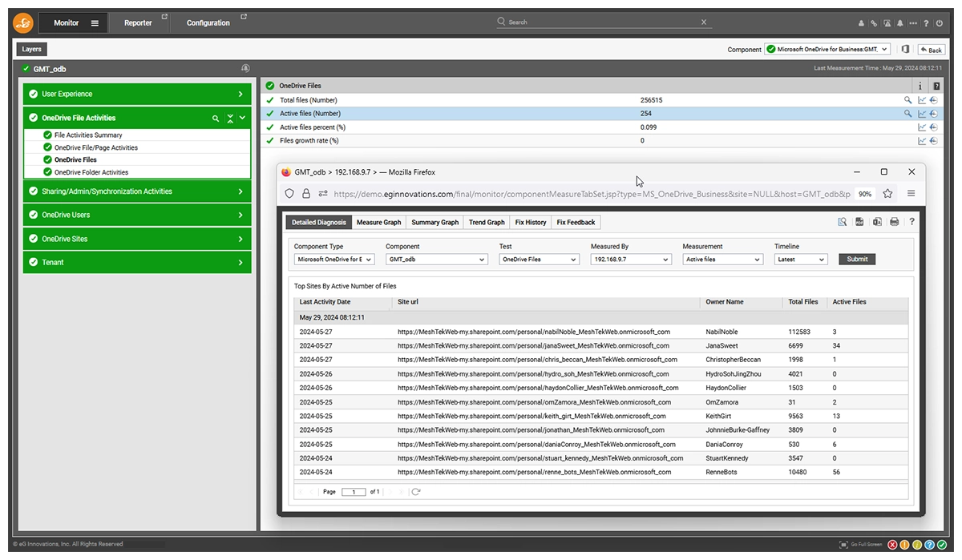Open the history clock icon for Total files
Viewport: 962px width, 560px height.
click(934, 100)
